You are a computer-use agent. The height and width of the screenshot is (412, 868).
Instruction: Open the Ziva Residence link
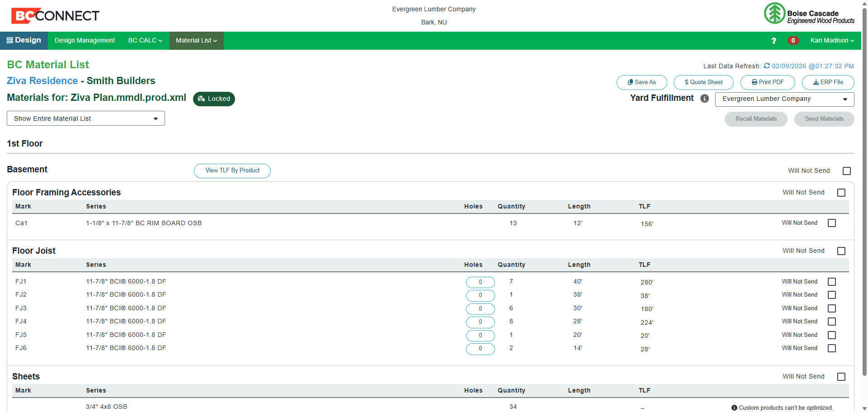(42, 81)
